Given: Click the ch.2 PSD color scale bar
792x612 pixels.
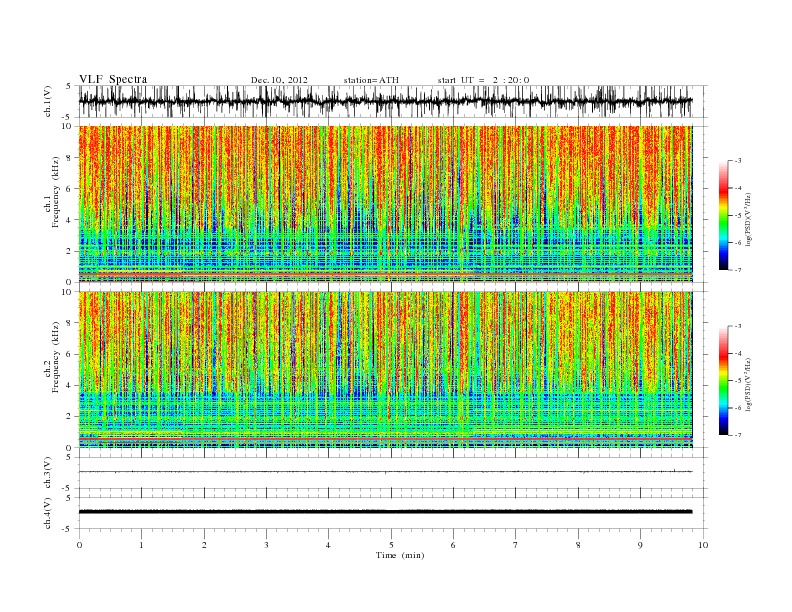Looking at the screenshot, I should [723, 381].
